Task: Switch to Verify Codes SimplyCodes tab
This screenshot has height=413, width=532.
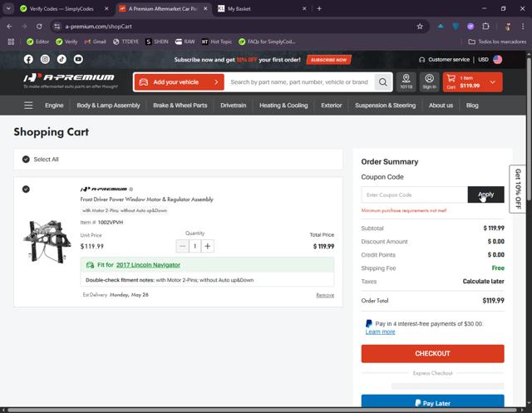Action: pos(61,9)
